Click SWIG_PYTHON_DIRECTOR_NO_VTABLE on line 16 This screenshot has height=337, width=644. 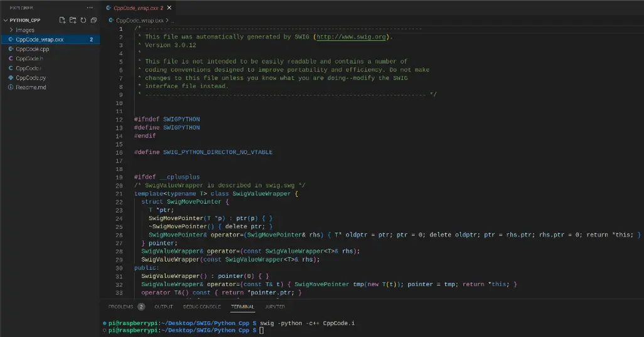[218, 152]
